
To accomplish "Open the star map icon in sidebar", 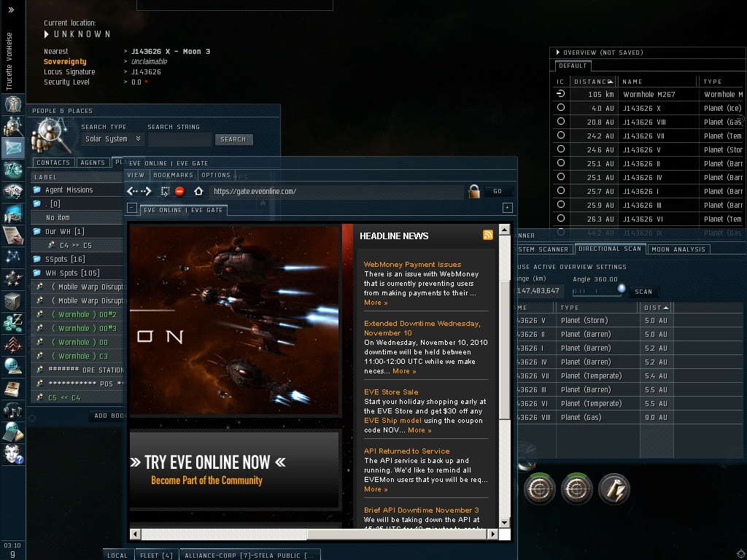I will [13, 257].
